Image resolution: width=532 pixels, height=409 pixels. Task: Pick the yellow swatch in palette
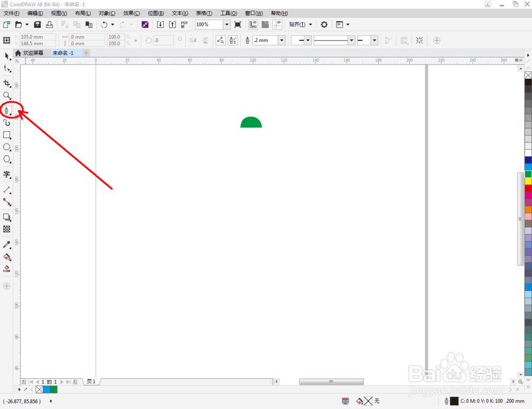[528, 181]
